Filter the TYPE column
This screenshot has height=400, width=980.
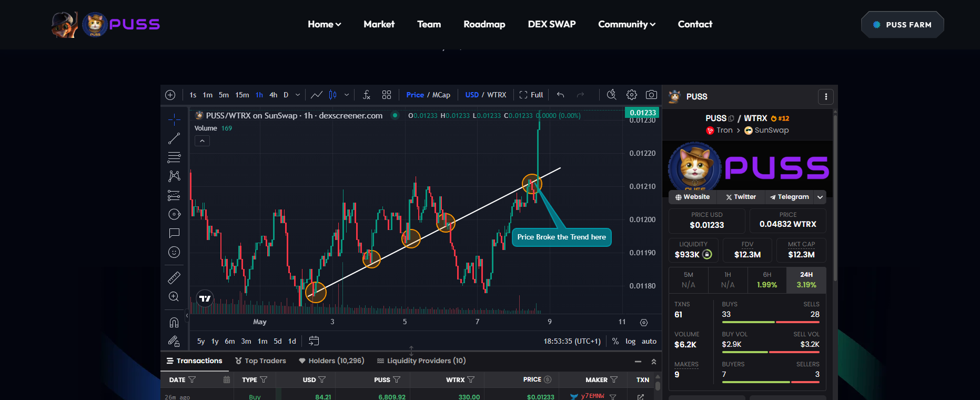click(x=264, y=379)
